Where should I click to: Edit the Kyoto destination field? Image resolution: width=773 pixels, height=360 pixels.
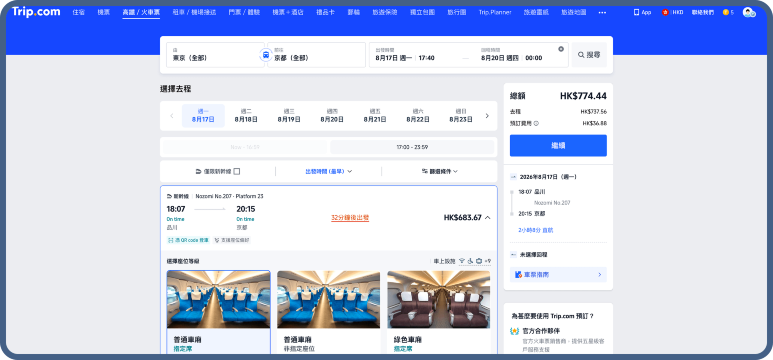(316, 55)
